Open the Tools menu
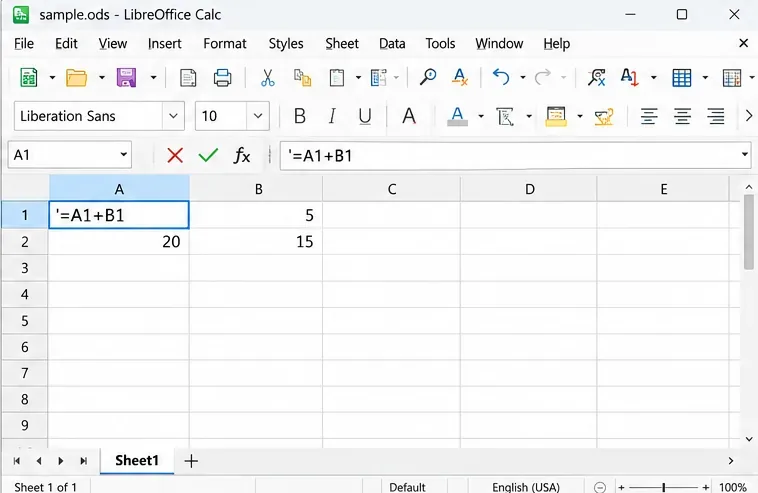Screen dimensions: 758x493 [440, 44]
